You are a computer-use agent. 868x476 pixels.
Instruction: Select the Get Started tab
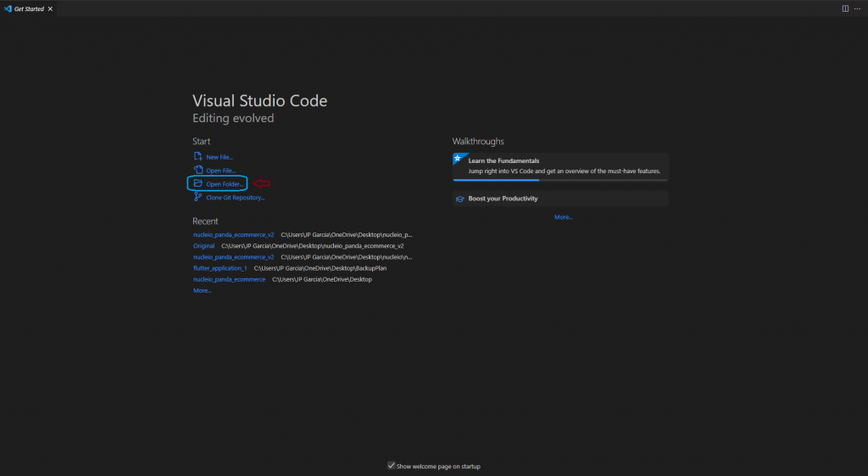(x=28, y=8)
